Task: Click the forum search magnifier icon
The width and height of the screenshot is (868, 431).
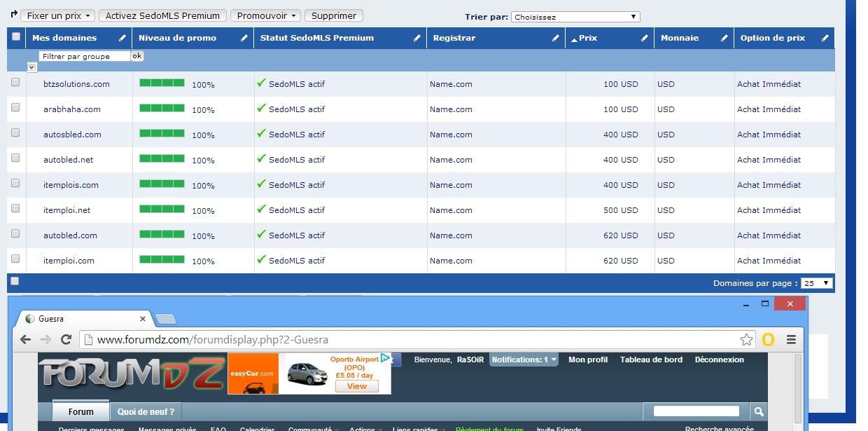Action: click(758, 411)
